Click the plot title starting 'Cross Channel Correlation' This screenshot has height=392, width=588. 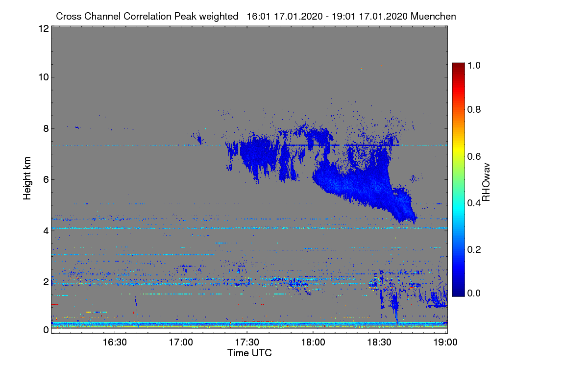pos(256,16)
